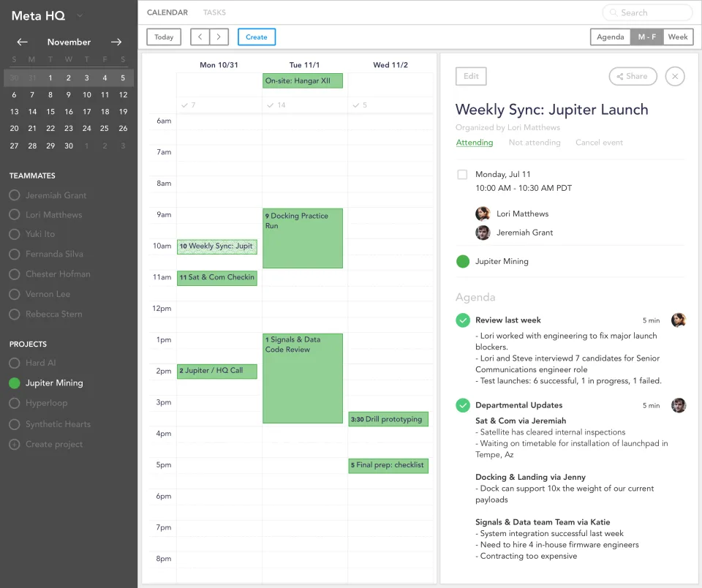
Task: Open the Drill prototyping event
Action: pos(388,419)
